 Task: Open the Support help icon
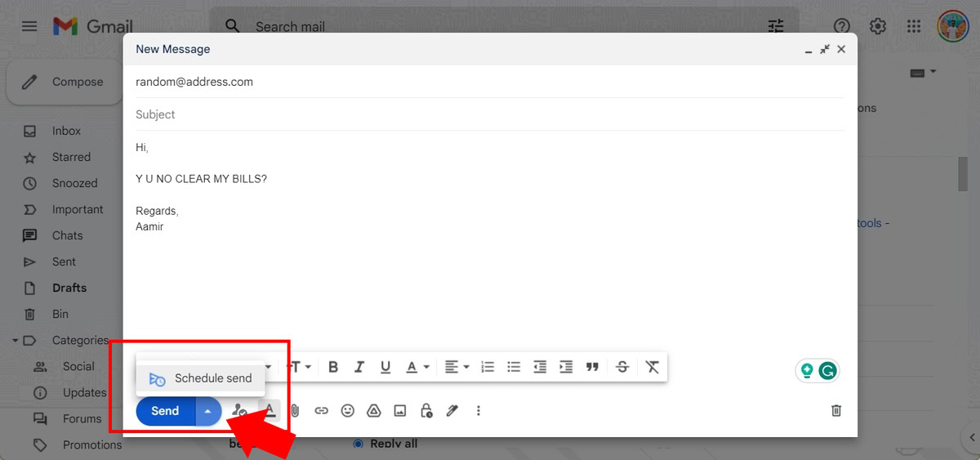click(x=841, y=26)
